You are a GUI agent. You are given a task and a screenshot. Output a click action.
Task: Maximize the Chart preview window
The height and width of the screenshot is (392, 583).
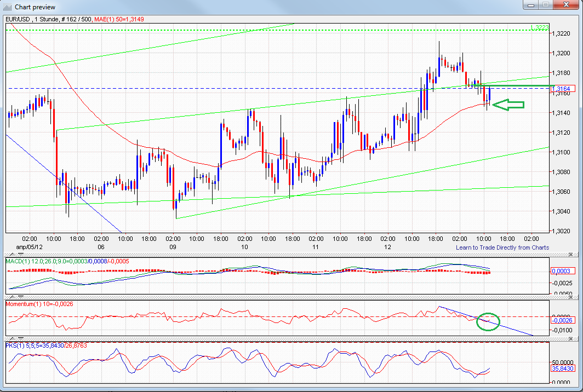tap(546, 5)
